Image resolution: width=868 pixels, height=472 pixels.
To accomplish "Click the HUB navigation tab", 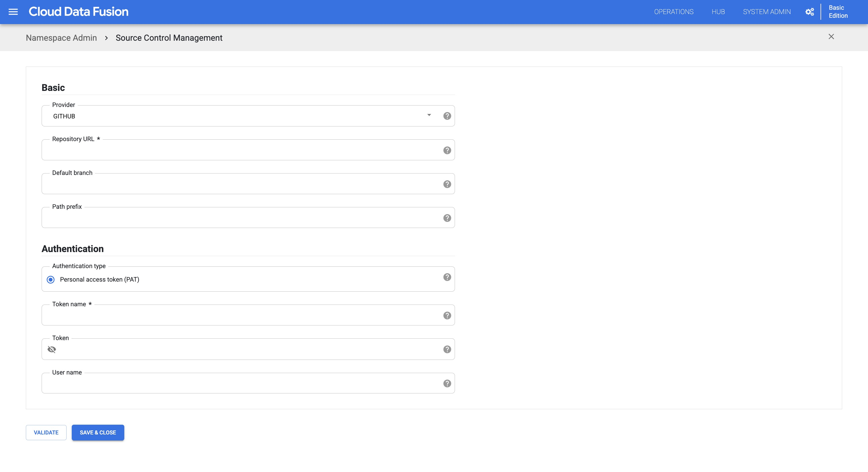I will (718, 12).
